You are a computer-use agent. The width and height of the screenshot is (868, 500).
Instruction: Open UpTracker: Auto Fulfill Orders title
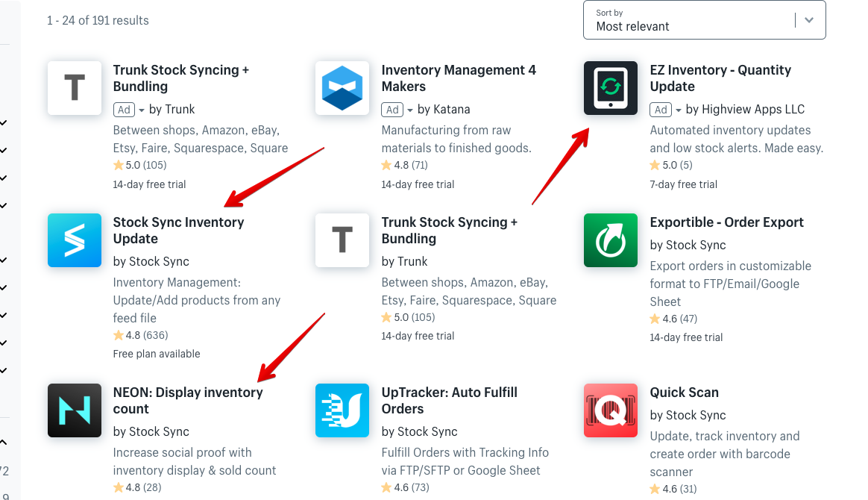[x=449, y=401]
